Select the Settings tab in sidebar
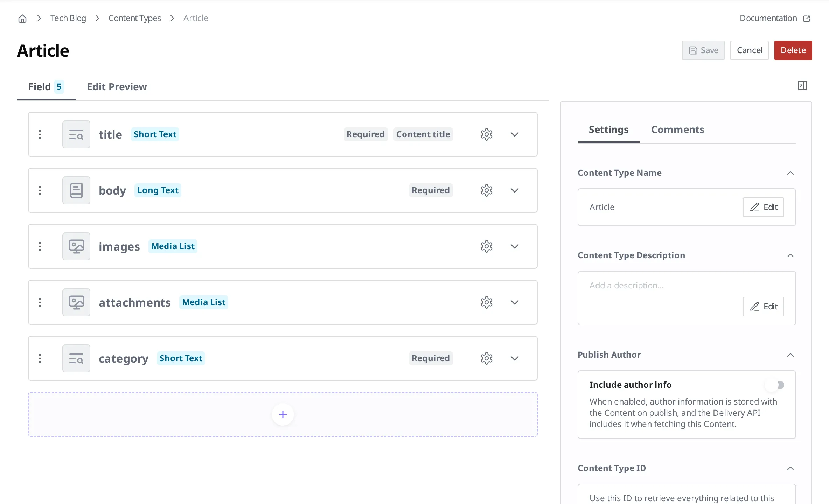 tap(609, 129)
